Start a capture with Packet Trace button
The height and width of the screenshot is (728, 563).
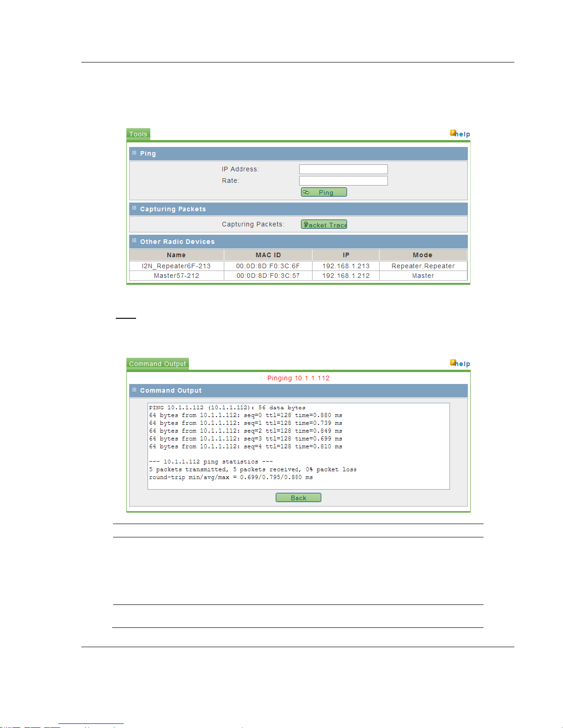324,224
